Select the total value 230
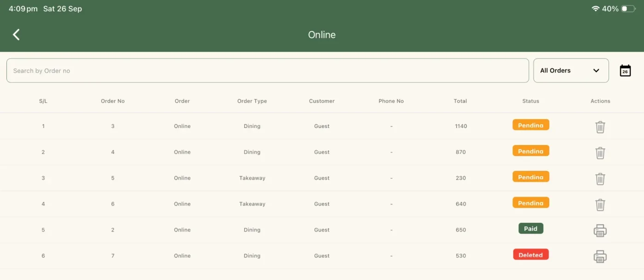 pos(461,178)
